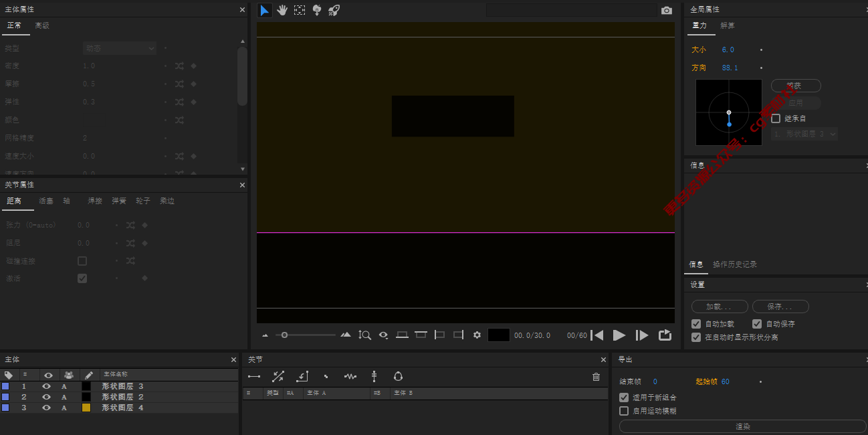Enable 启用运动模糊 checkbox

coord(624,411)
